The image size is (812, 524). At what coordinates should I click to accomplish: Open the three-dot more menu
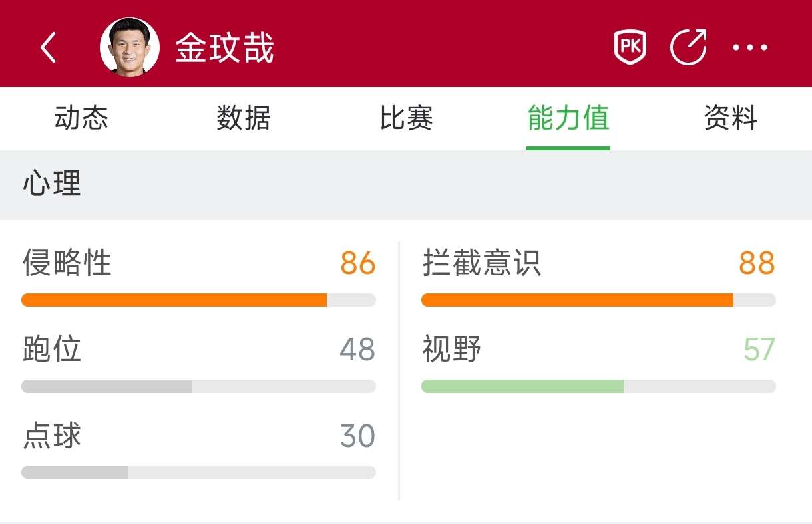[x=750, y=48]
